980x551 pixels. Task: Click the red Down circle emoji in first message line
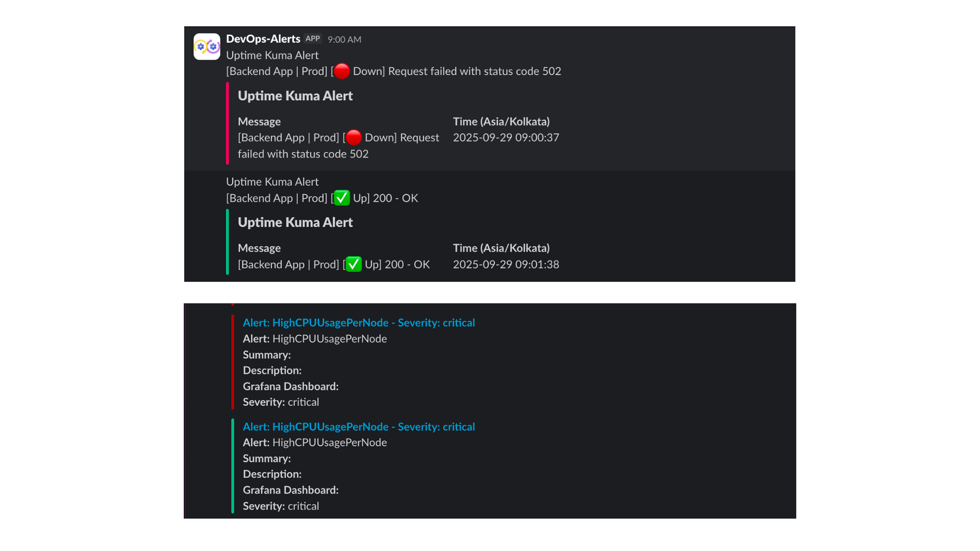point(342,71)
